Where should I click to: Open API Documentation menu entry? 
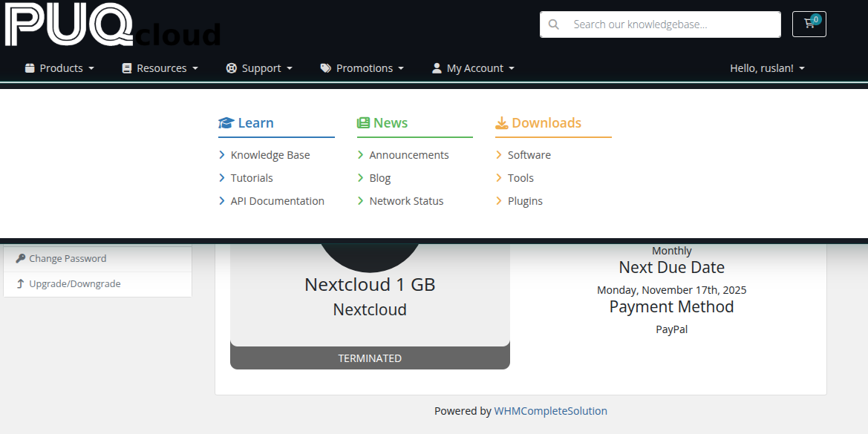point(277,201)
